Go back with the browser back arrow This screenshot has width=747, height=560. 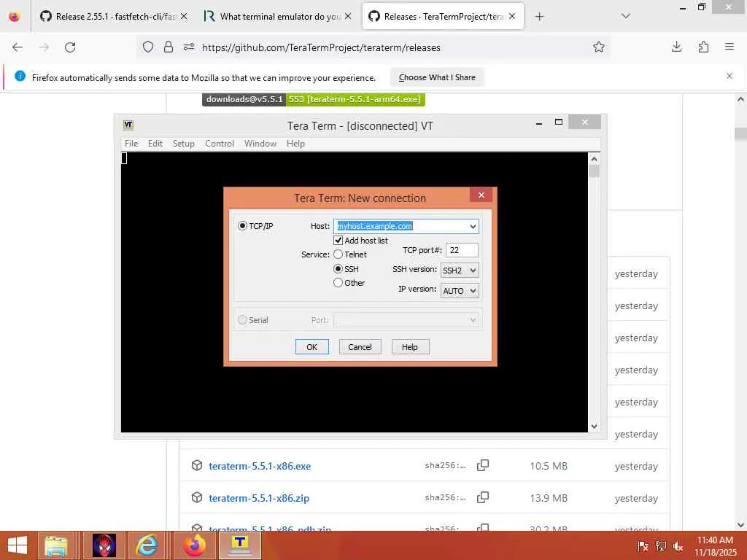(18, 47)
